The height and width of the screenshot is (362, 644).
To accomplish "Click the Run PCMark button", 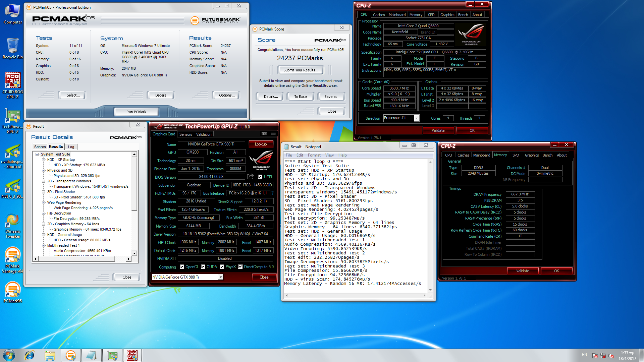I will tap(136, 112).
